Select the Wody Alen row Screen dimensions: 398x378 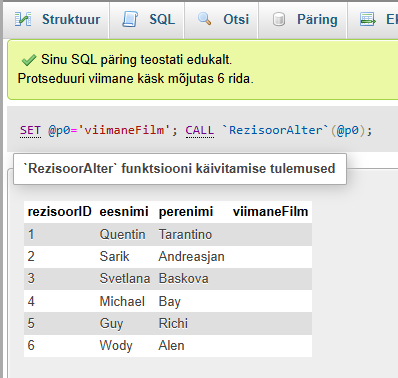tap(168, 346)
